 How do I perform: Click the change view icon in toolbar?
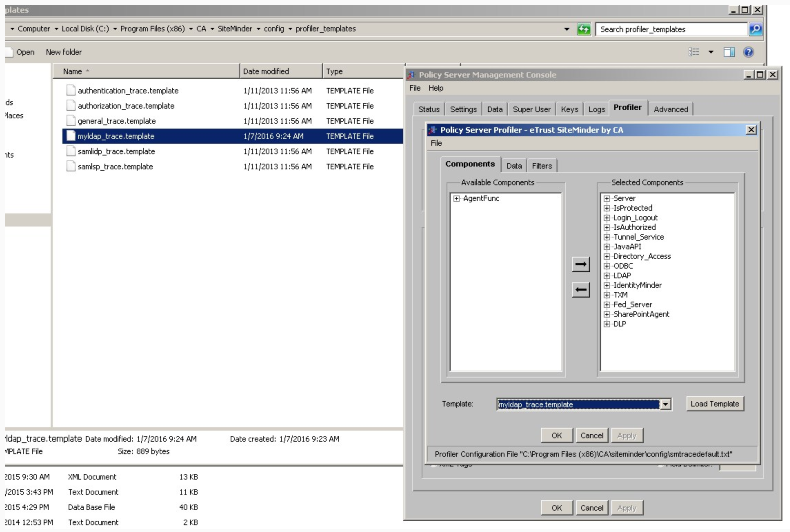point(693,52)
